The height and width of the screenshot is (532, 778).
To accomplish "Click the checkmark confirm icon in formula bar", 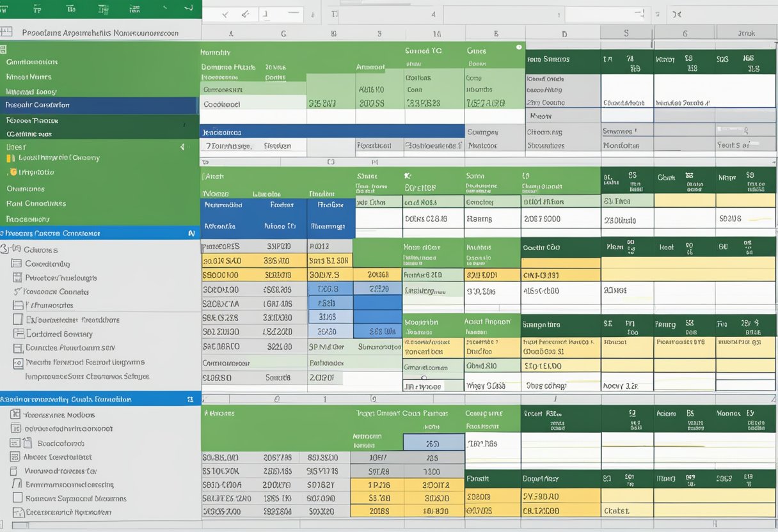I will 225,14.
